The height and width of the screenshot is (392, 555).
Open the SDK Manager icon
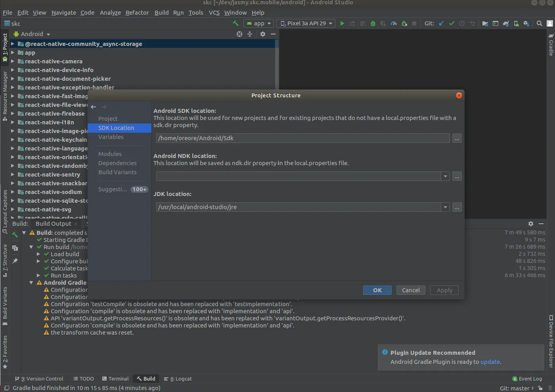[526, 23]
